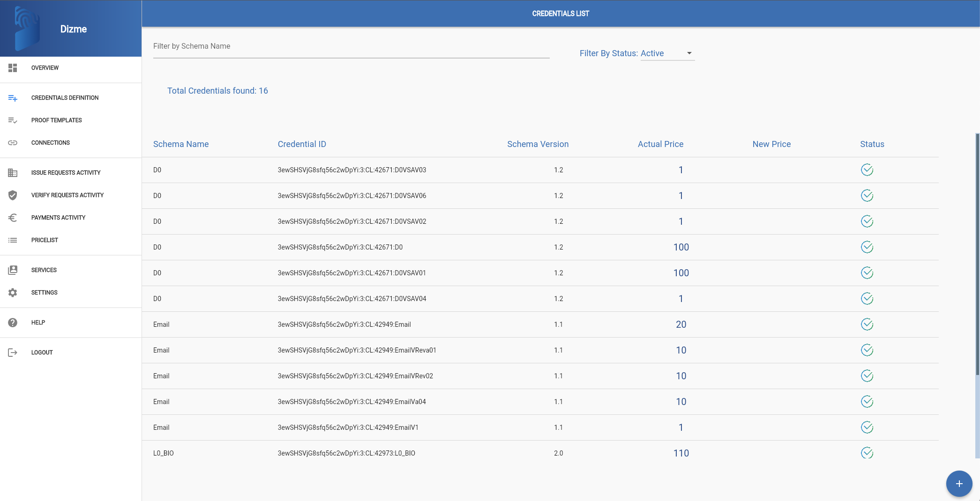Open Settings via the gear icon
Viewport: 980px width, 501px height.
[x=13, y=293]
